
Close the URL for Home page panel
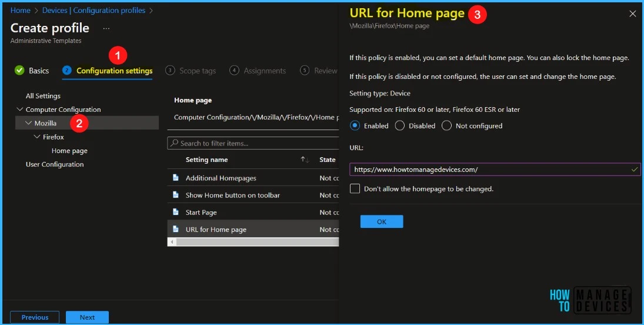(632, 14)
